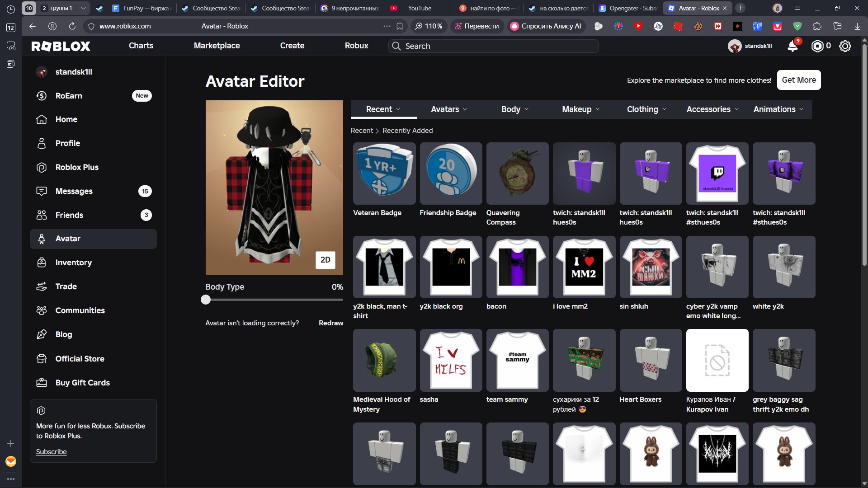Open the address bar more options menu
This screenshot has width=868, height=488.
[x=387, y=26]
